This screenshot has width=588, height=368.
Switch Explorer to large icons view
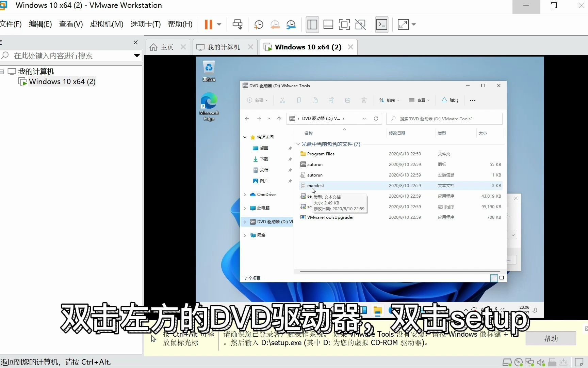502,278
